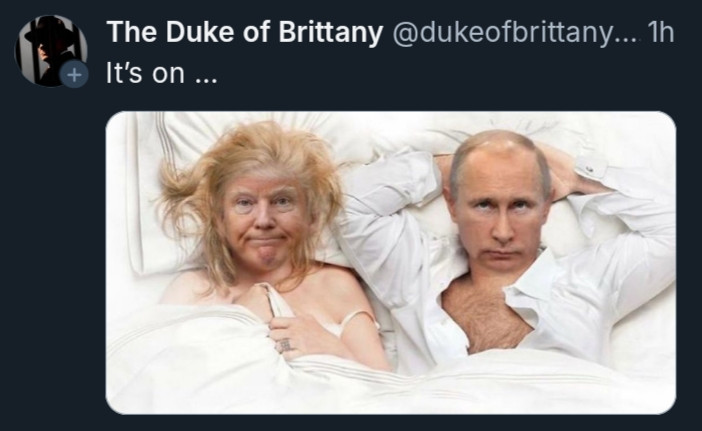Open the @dukeofbrittany handle link
The width and height of the screenshot is (702, 431).
[516, 33]
